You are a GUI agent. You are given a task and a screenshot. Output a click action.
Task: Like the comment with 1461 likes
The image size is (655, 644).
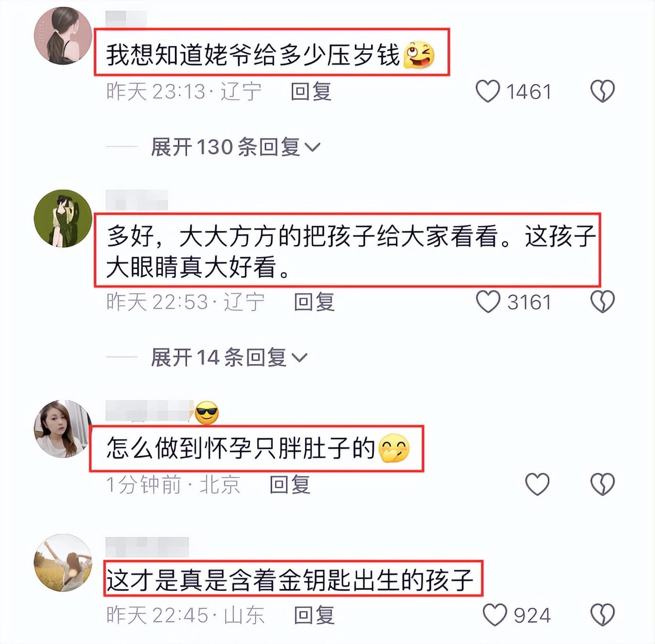point(488,91)
